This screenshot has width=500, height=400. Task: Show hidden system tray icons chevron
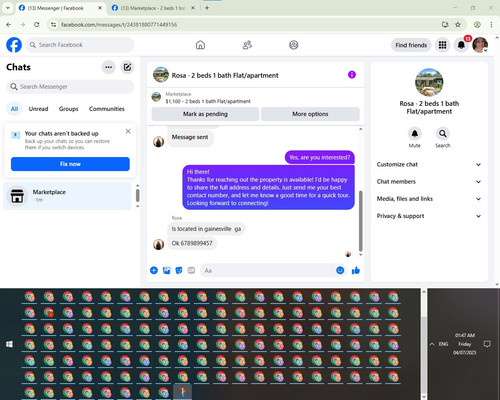click(x=432, y=344)
